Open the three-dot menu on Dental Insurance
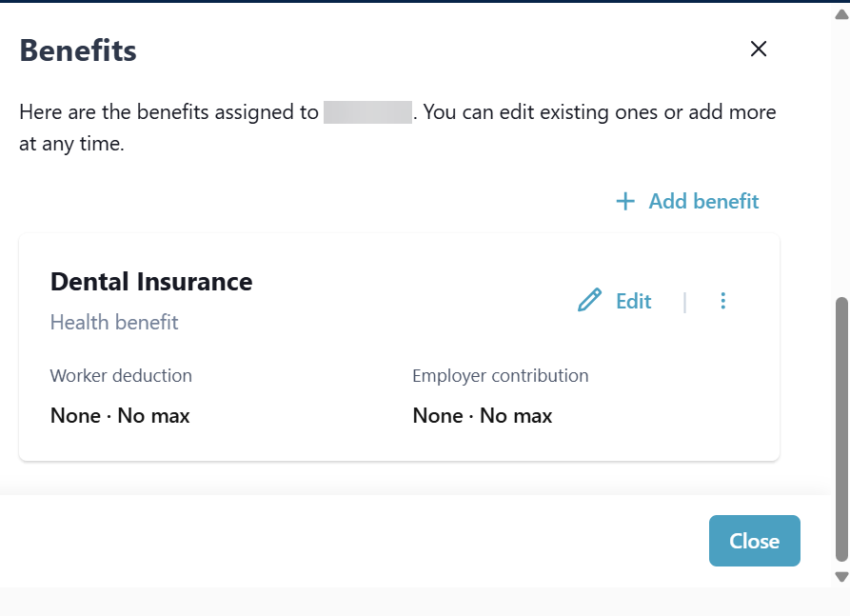This screenshot has width=850, height=616. coord(723,301)
